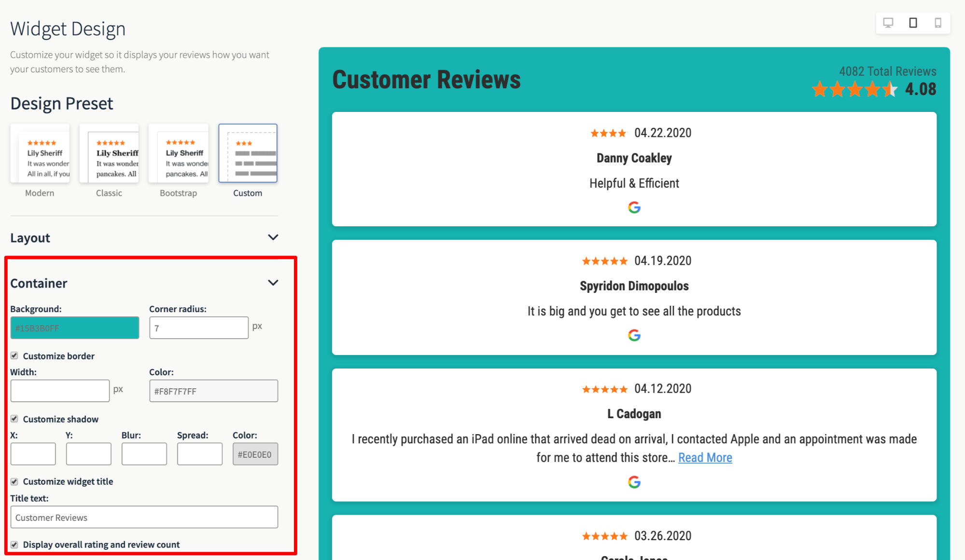The image size is (965, 560).
Task: Click reviewer name L Cadogan
Action: click(x=634, y=414)
